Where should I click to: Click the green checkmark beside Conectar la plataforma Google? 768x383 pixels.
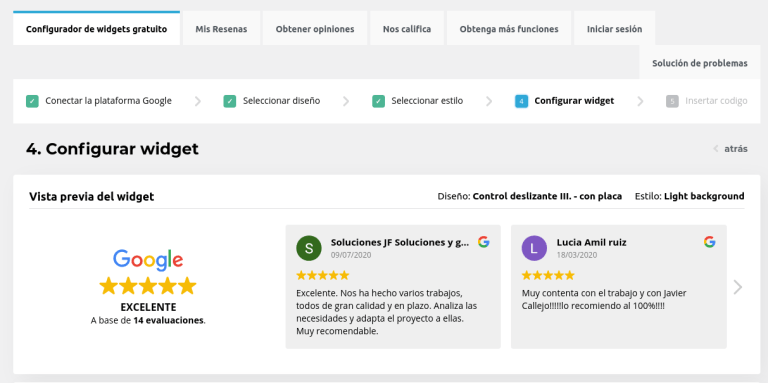tap(32, 101)
